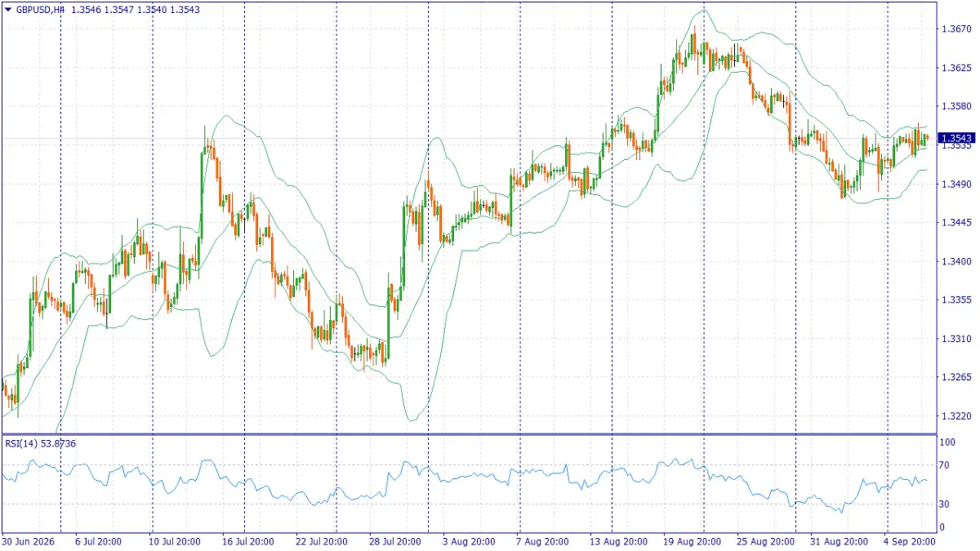Click the 1.3220 price axis label
The image size is (980, 551).
click(955, 416)
